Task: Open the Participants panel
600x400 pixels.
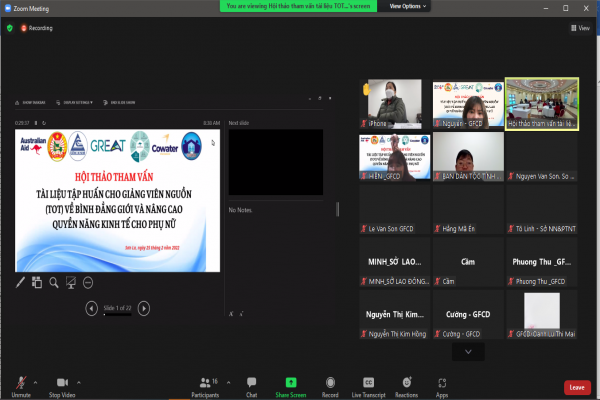Action: (x=207, y=383)
